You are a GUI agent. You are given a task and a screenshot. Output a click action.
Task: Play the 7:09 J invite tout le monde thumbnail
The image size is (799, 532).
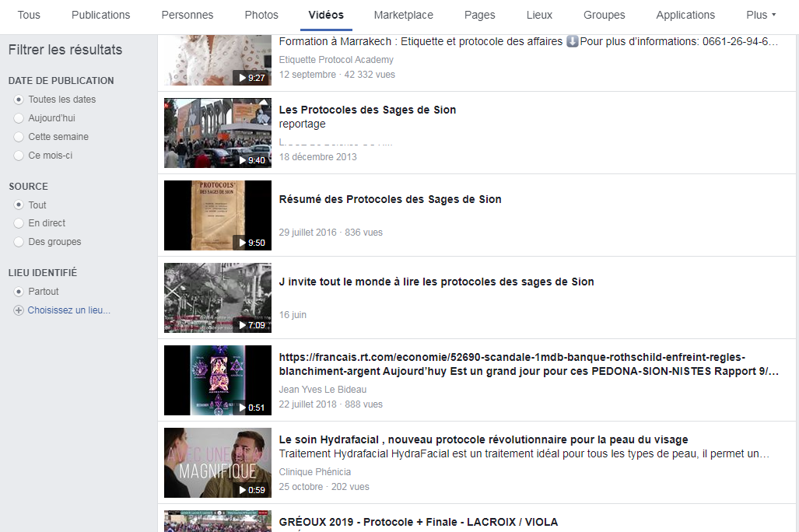pyautogui.click(x=218, y=298)
